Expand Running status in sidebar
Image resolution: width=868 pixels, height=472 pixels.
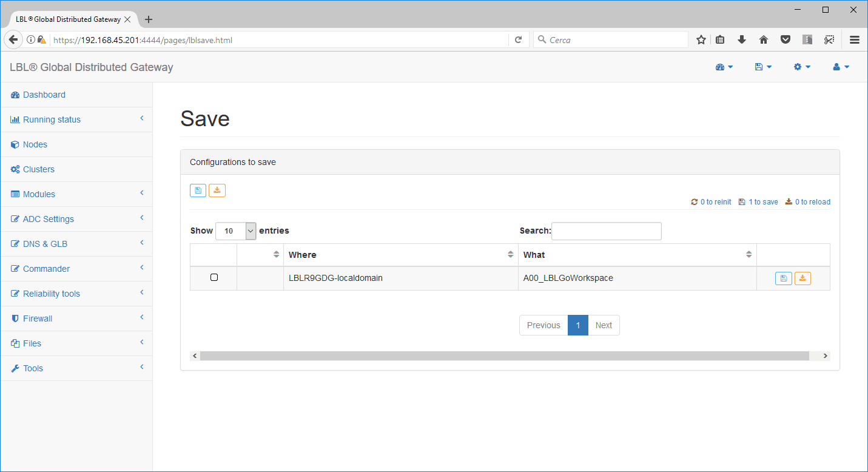76,120
